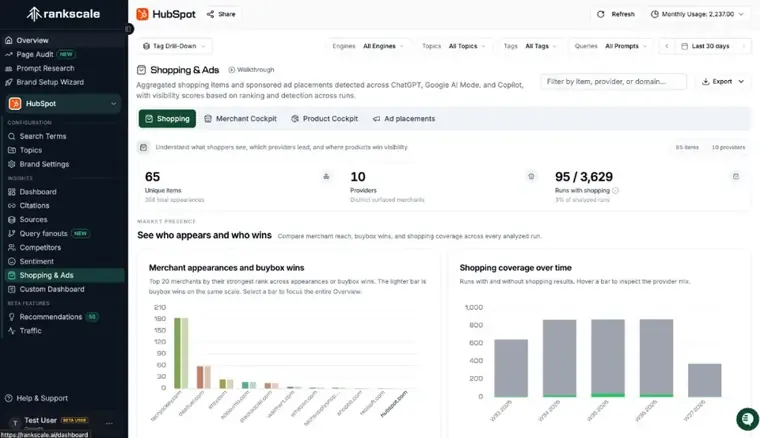Open Recommendations beta feature

coord(50,317)
